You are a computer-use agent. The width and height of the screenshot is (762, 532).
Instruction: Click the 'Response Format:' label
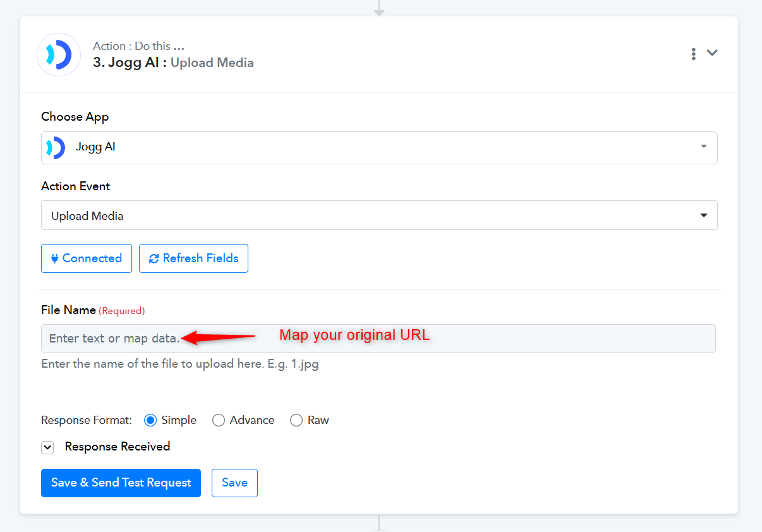coord(87,420)
